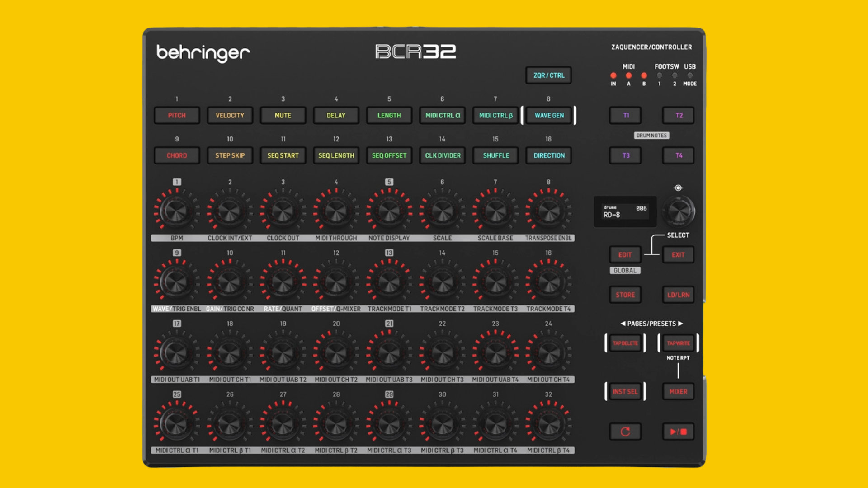The image size is (868, 488).
Task: Click the STORE button
Action: (x=625, y=295)
